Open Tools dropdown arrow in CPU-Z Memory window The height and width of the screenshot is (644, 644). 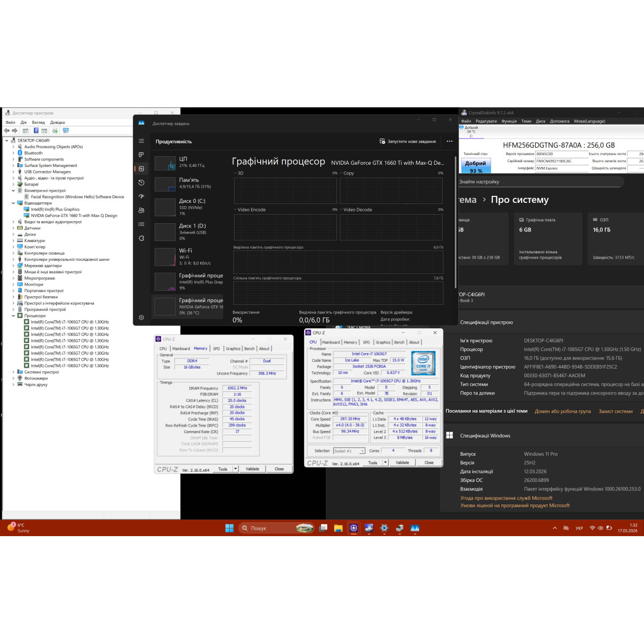click(235, 469)
